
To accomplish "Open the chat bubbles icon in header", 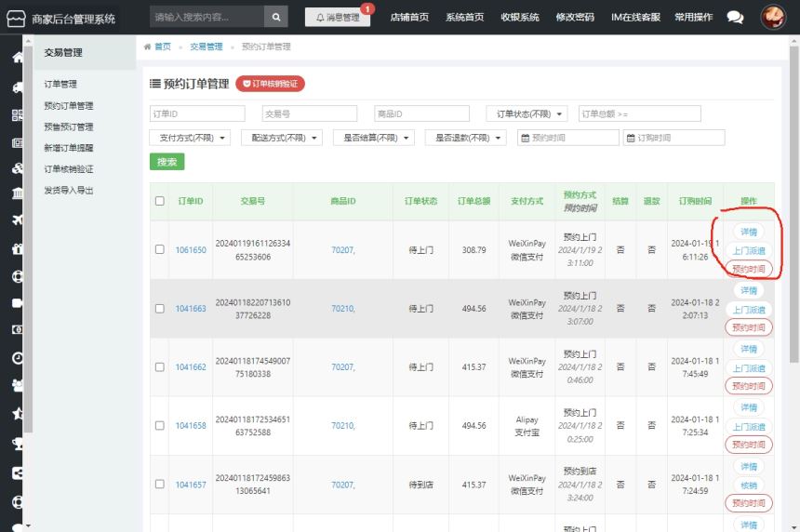I will coord(735,18).
